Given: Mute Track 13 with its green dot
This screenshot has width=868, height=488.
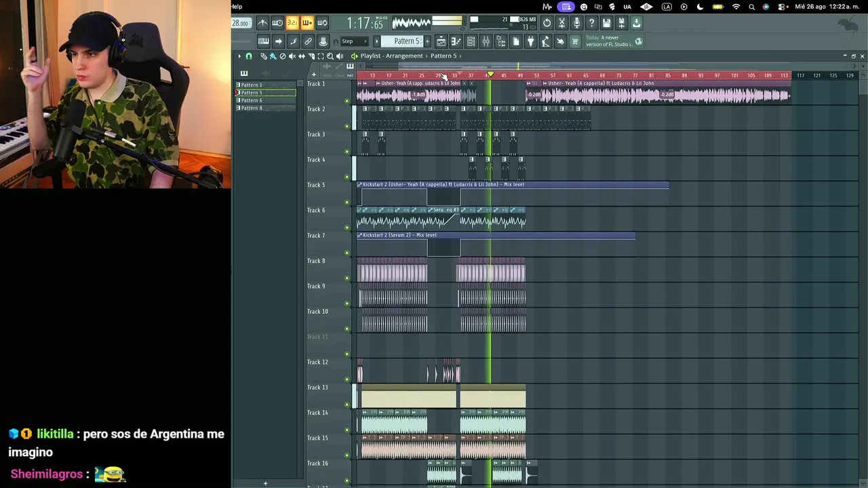Looking at the screenshot, I should (x=347, y=405).
